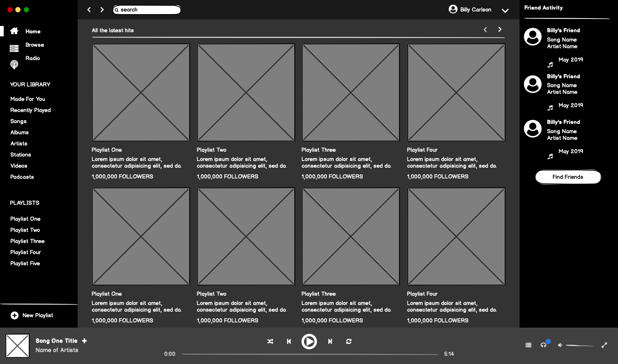
Task: Go to the previous track
Action: [289, 341]
